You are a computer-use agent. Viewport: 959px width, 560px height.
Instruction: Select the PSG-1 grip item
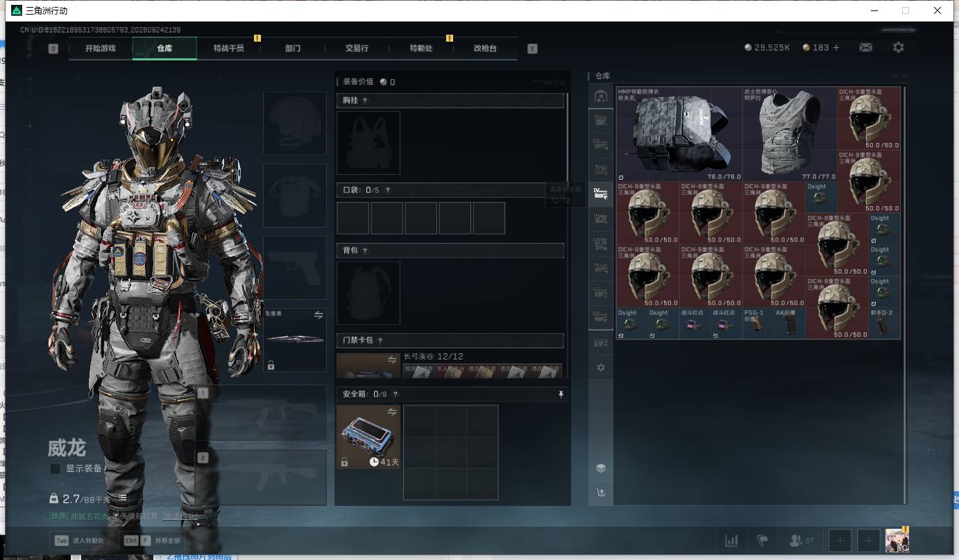(x=758, y=323)
